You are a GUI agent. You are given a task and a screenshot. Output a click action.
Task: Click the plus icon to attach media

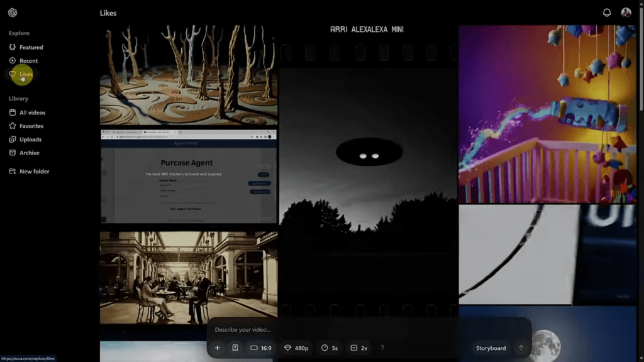[x=218, y=348]
